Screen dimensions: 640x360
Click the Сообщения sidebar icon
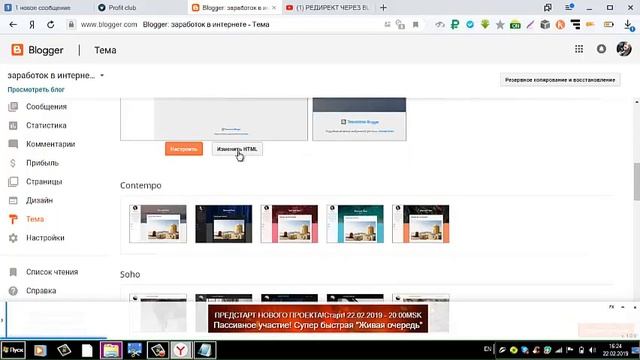coord(13,107)
